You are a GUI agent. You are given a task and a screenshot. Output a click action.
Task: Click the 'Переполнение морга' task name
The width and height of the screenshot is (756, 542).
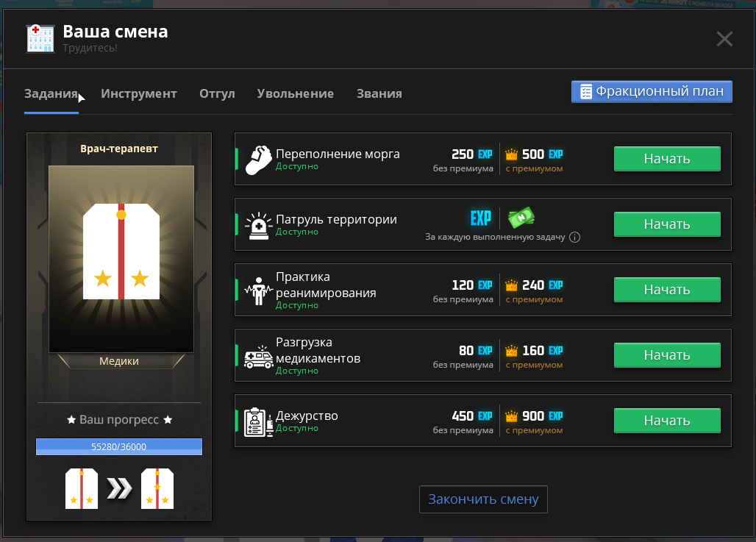tap(338, 154)
